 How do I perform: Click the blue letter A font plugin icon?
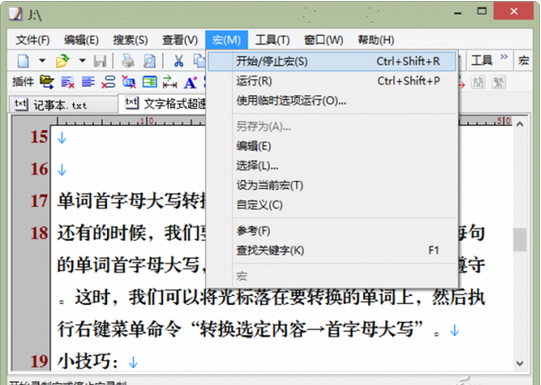click(x=190, y=82)
